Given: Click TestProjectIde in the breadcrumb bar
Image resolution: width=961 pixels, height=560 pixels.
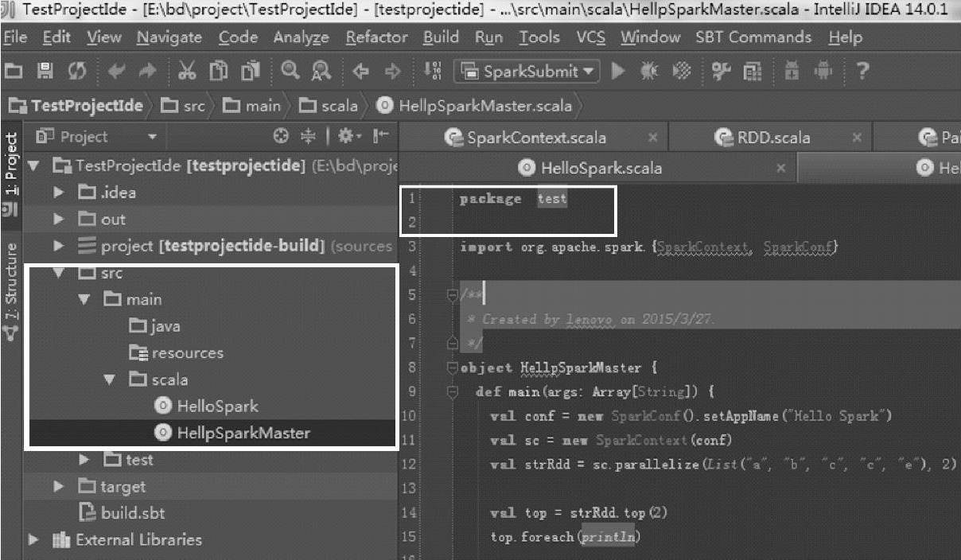Looking at the screenshot, I should (x=76, y=105).
